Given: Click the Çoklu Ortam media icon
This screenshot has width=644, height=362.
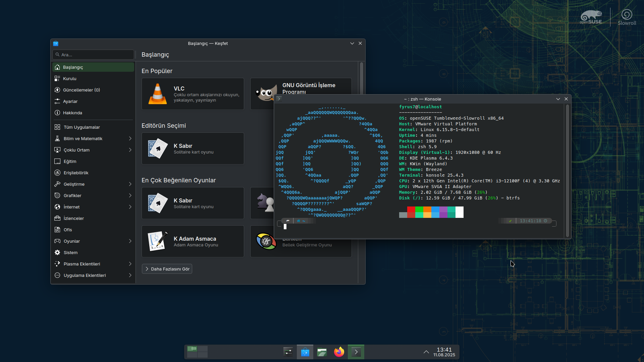Looking at the screenshot, I should [x=57, y=150].
